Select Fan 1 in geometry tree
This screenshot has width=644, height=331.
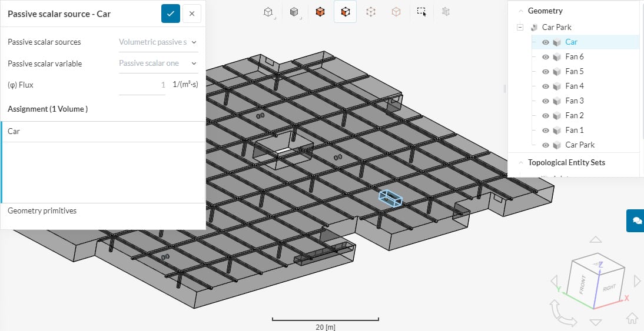(575, 130)
